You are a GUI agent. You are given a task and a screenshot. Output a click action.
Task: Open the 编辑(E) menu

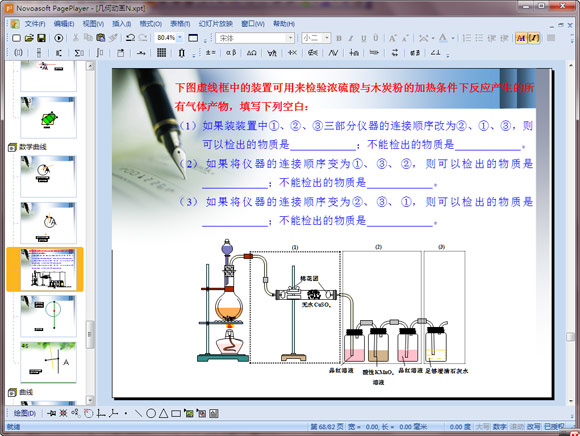tap(64, 24)
